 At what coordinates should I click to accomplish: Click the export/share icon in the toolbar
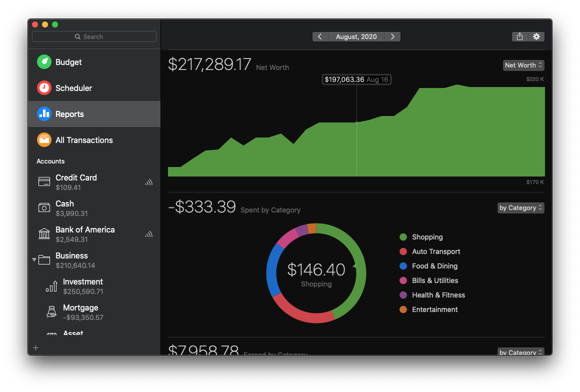click(x=519, y=36)
